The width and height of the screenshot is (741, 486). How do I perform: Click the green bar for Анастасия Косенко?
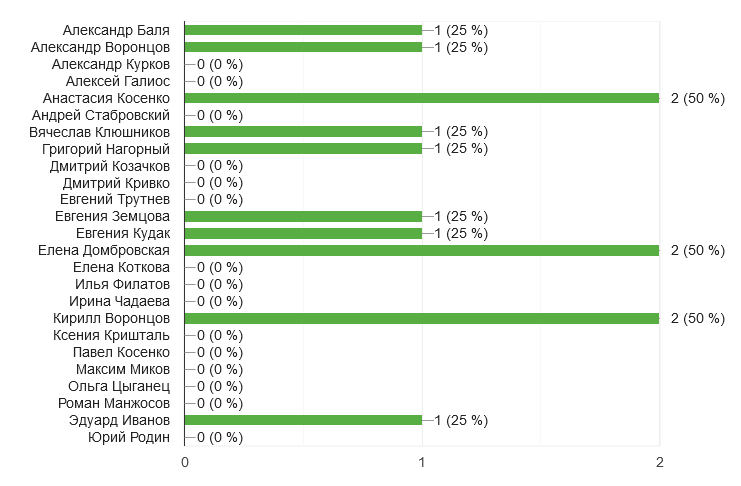421,98
